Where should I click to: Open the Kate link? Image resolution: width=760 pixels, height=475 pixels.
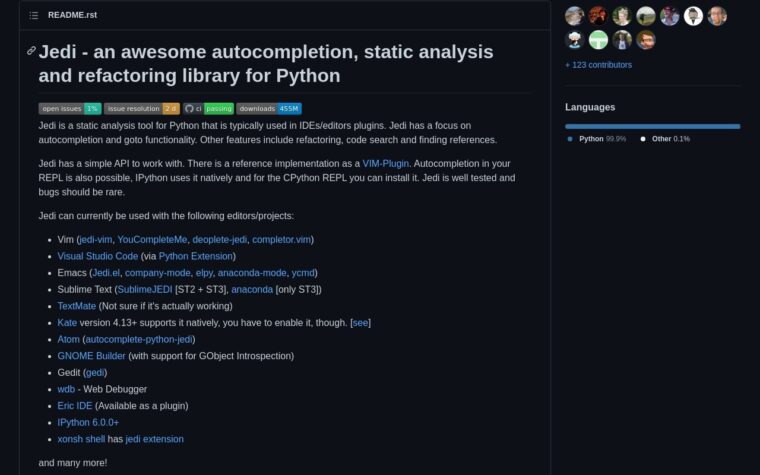coord(67,323)
